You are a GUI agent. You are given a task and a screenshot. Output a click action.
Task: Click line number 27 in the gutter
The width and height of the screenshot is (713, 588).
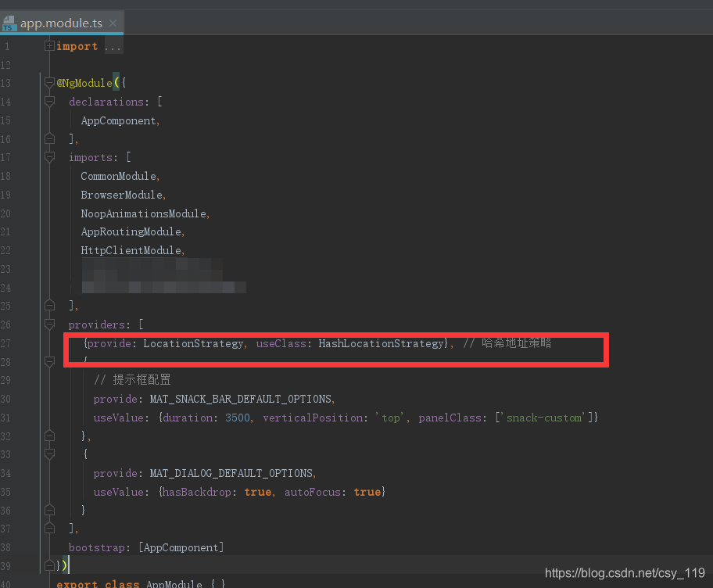coord(5,343)
